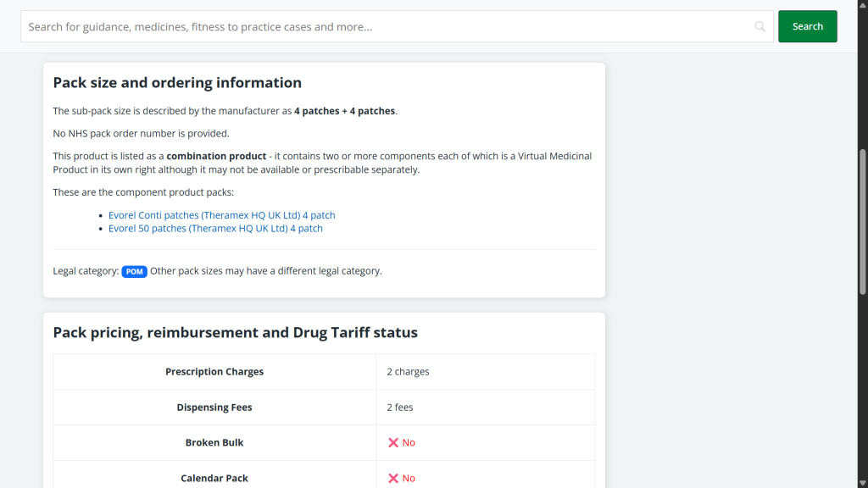Click the red X icon in Calendar Pack row
The width and height of the screenshot is (868, 488).
[393, 479]
